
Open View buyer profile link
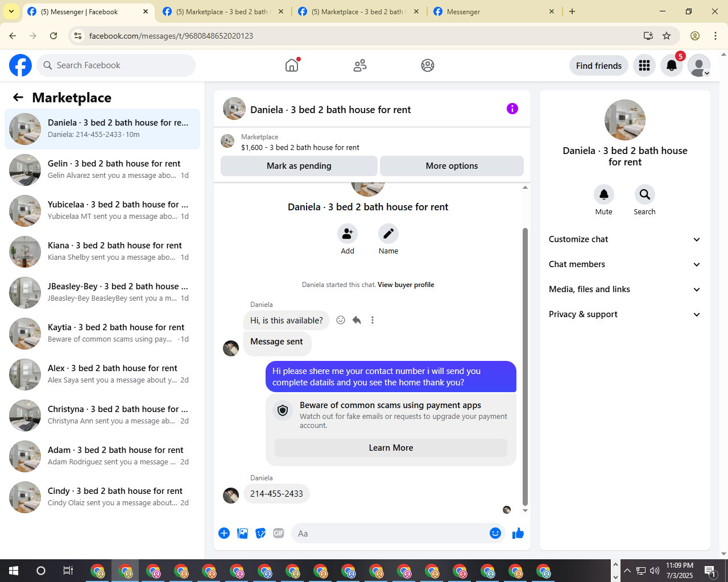click(406, 285)
